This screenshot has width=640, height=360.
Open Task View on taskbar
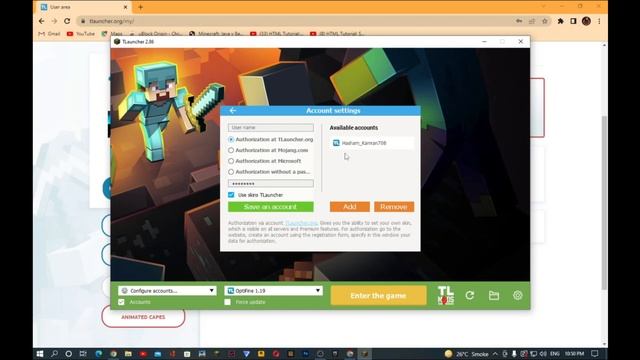[x=83, y=354]
